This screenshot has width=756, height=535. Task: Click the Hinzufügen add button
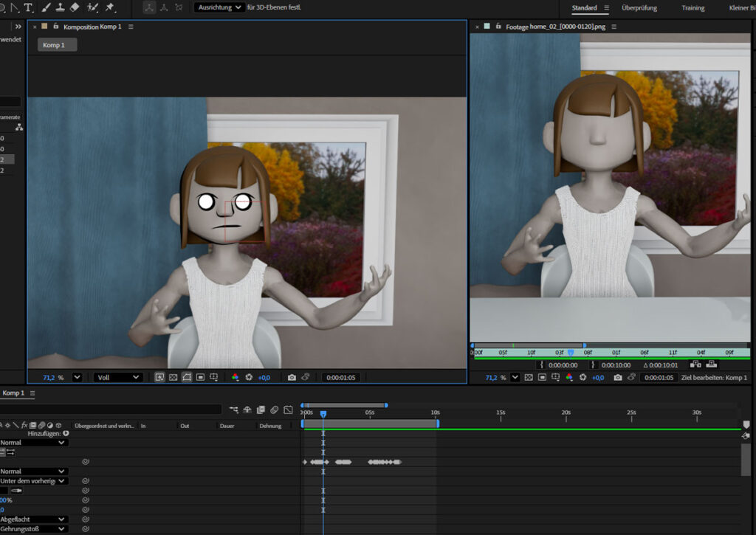point(66,434)
